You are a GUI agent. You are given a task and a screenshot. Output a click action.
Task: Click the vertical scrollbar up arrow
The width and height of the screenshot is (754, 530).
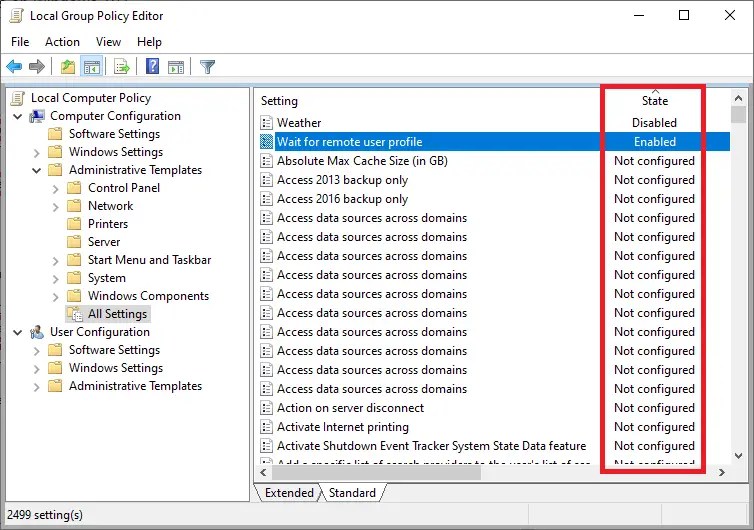738,98
